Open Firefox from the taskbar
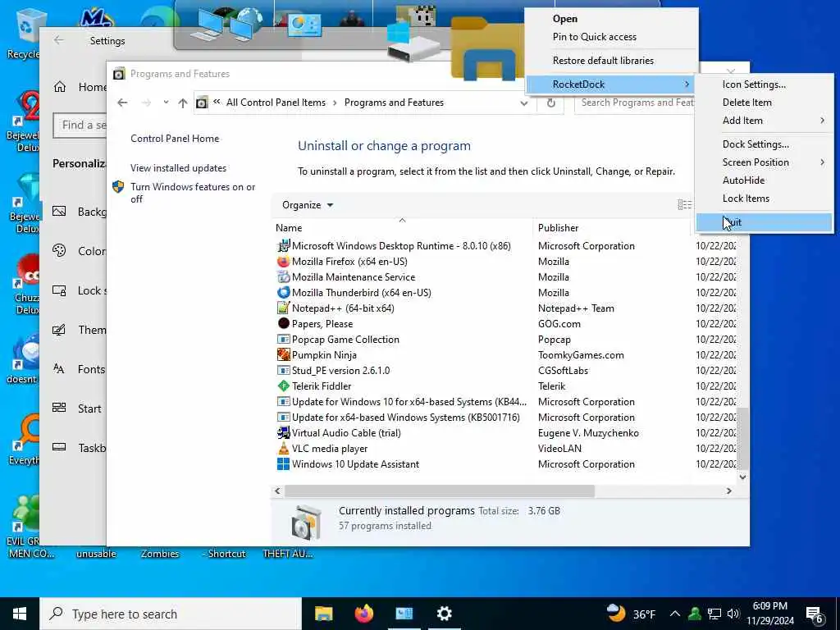Screen dimensions: 840x630 click(x=363, y=614)
